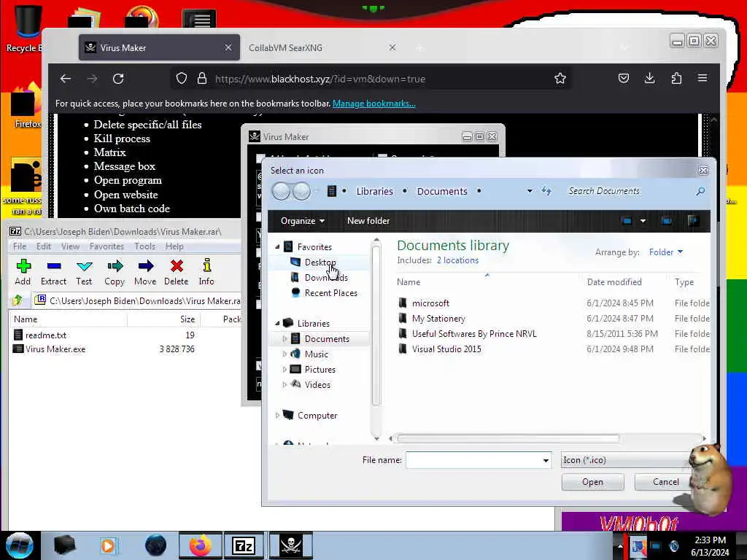
Task: Click refresh arrows beside the dialog address bar
Action: pos(546,191)
